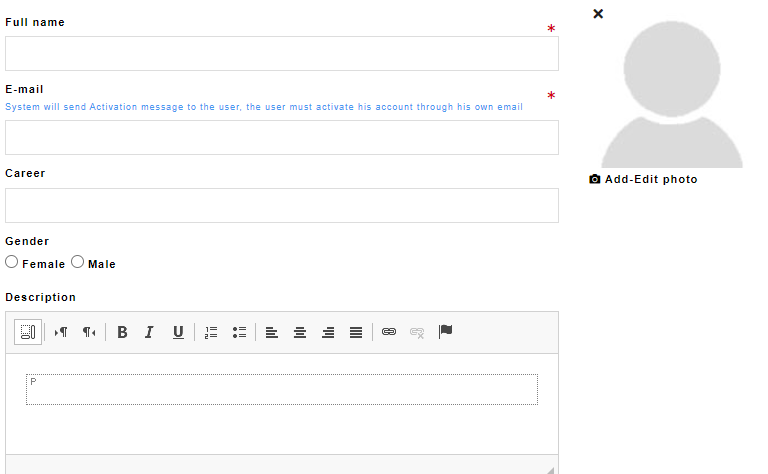Justify the description text
The width and height of the screenshot is (768, 474).
(x=356, y=332)
